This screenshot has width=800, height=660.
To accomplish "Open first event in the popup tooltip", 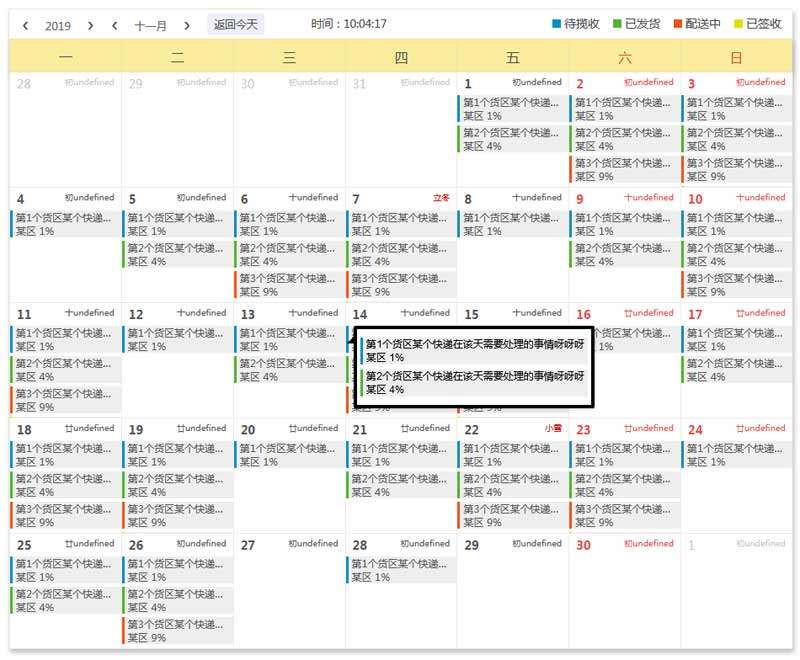I will point(474,351).
